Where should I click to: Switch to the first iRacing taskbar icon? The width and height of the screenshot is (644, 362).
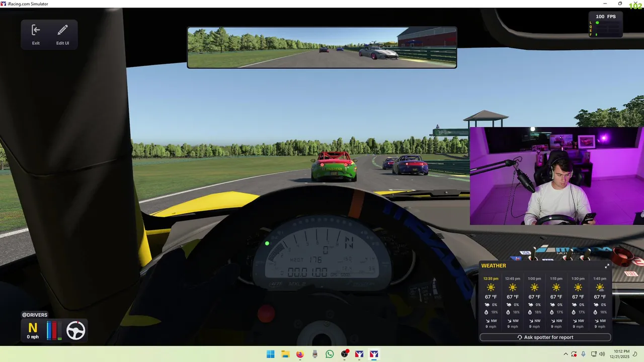(x=359, y=354)
